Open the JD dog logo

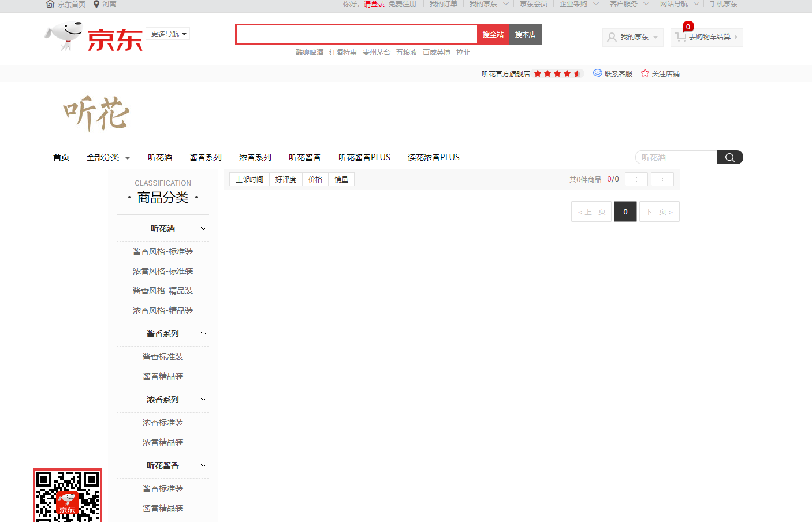point(94,36)
